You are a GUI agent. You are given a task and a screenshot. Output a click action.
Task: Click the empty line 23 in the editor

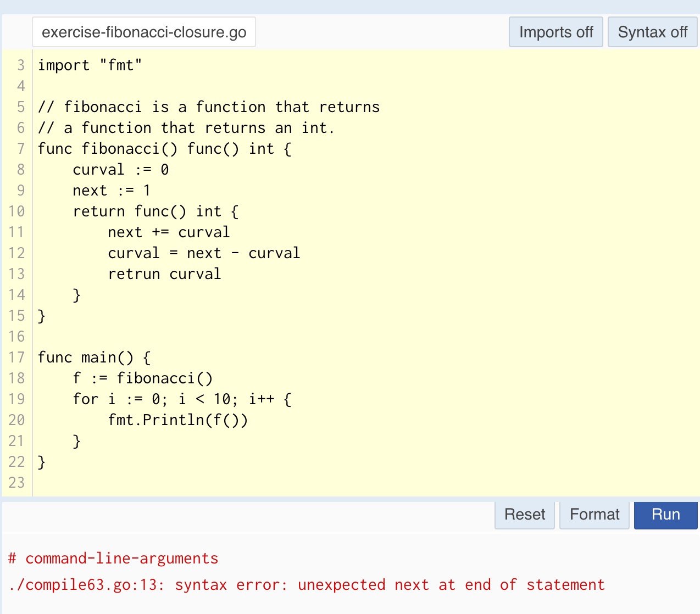point(220,483)
